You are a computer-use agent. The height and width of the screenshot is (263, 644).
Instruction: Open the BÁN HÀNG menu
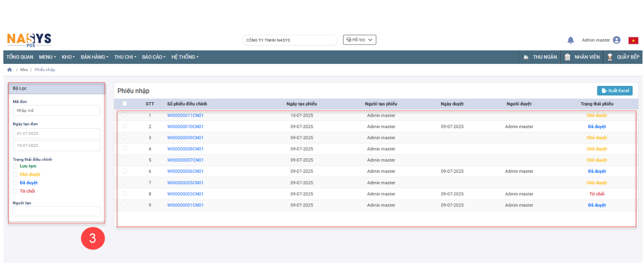[94, 57]
